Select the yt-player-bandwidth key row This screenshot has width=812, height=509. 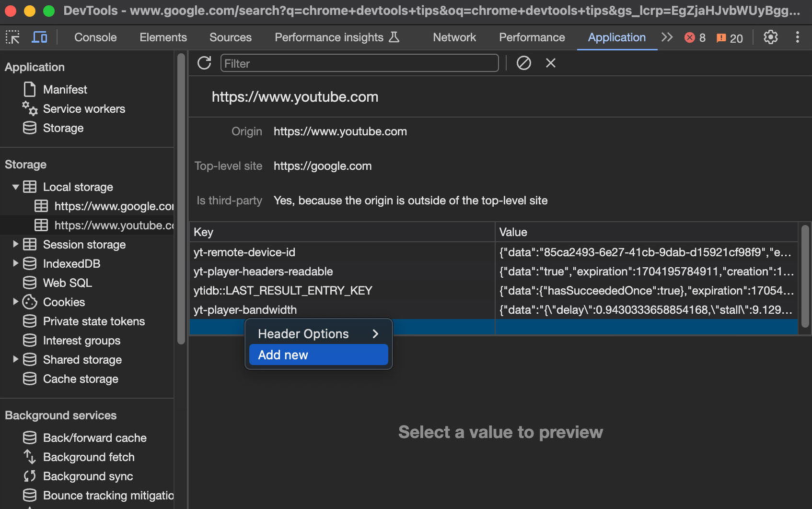point(342,310)
